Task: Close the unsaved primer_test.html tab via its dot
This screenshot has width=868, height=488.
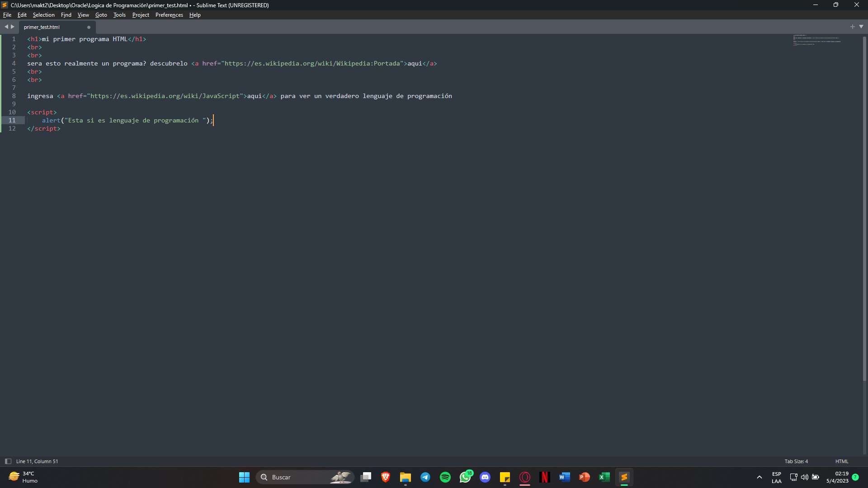Action: [89, 27]
